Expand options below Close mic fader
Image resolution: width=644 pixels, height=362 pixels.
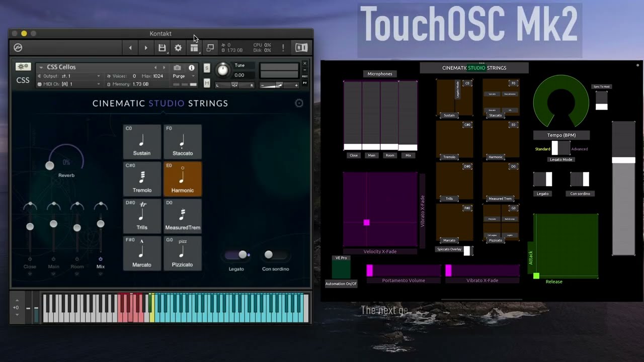click(30, 274)
